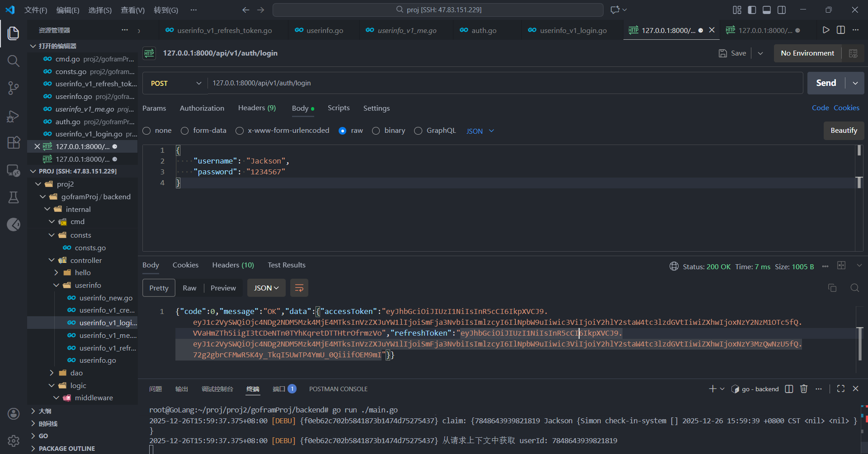Open the Cookies link
868x454 pixels.
pos(846,108)
